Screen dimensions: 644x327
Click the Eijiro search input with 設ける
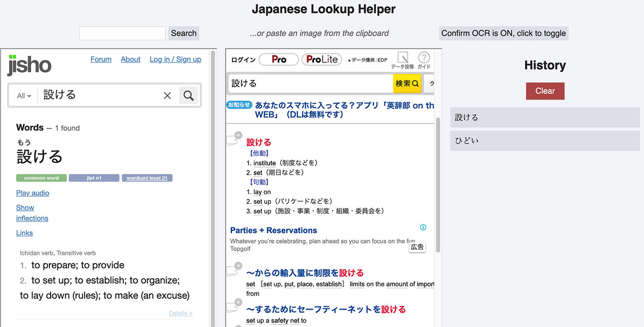[310, 84]
